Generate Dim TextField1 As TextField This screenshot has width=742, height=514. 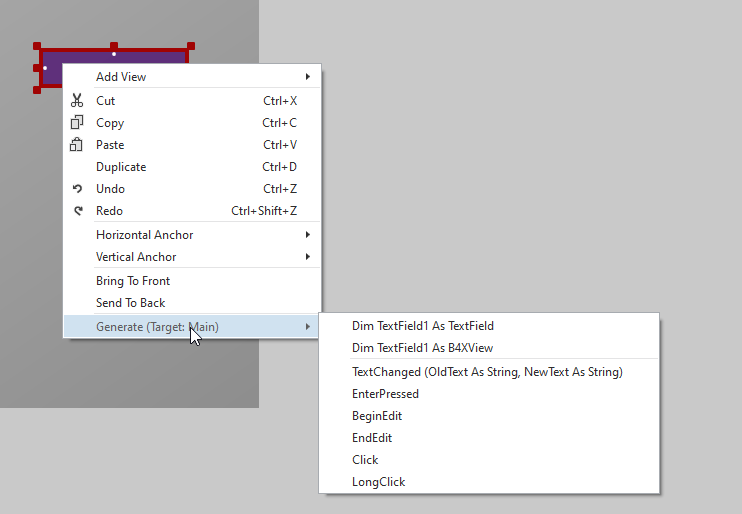423,326
